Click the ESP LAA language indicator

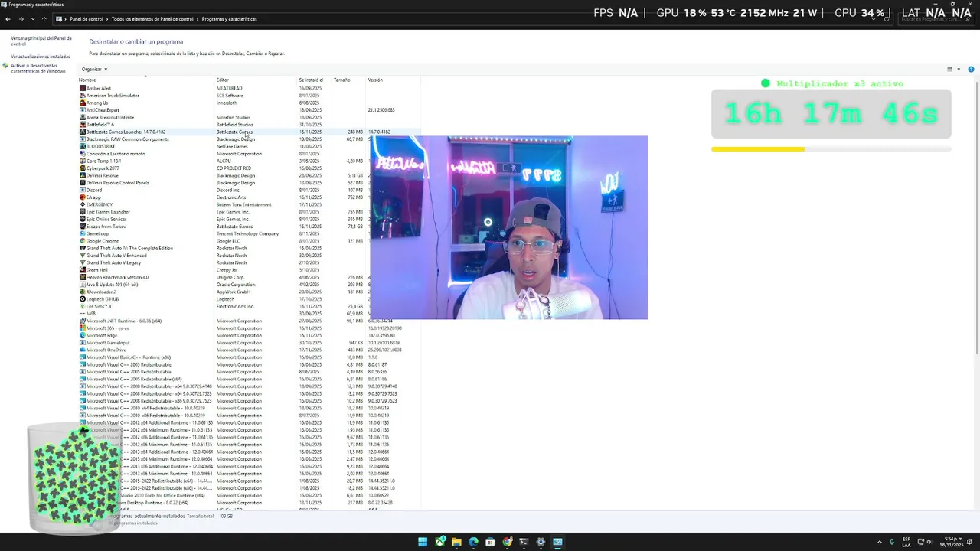906,542
